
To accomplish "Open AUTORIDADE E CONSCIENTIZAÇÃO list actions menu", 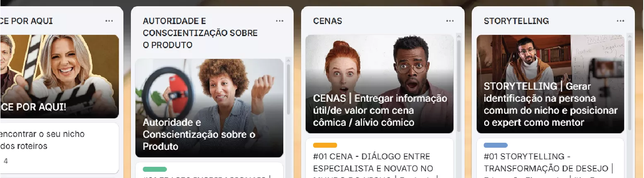I will pos(280,21).
